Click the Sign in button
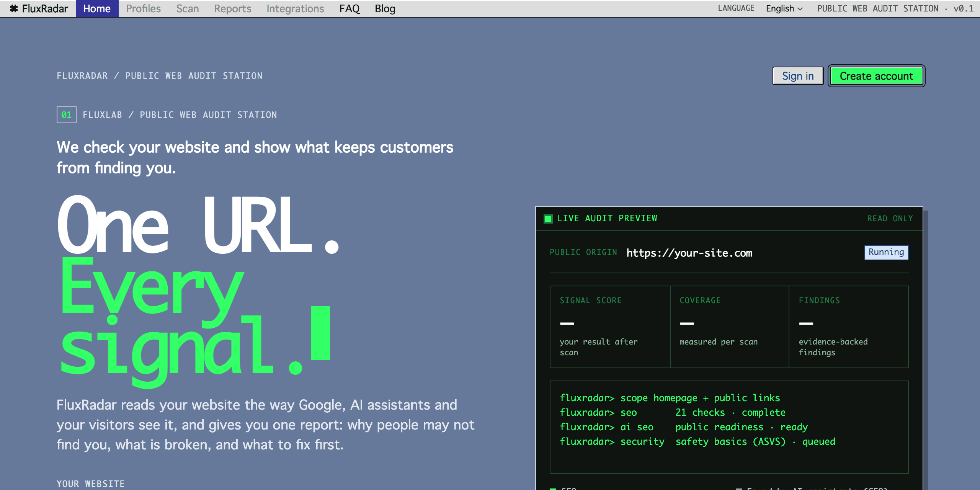The height and width of the screenshot is (490, 980). pyautogui.click(x=798, y=76)
